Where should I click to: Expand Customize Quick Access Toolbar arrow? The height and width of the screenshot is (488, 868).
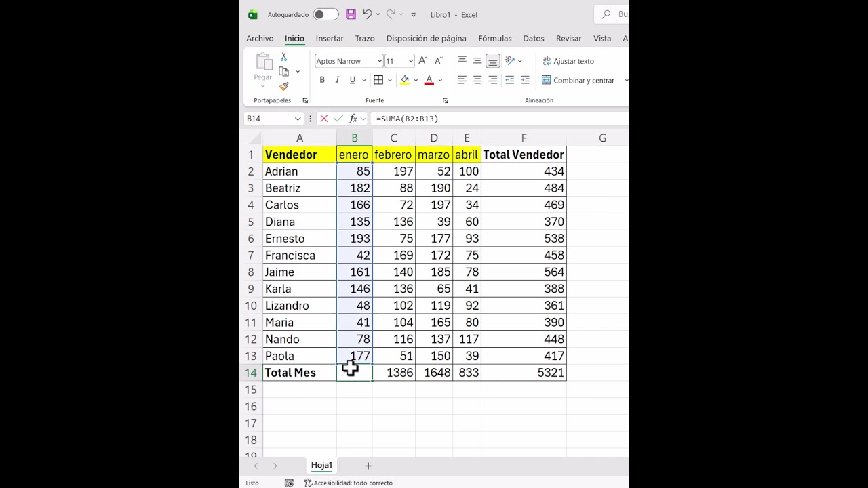[414, 14]
